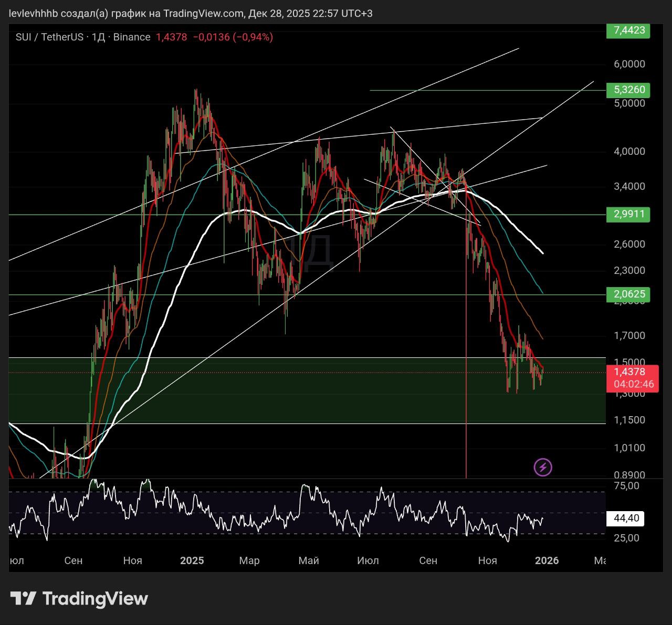Click the Binance exchange label
Viewport: 672px width, 625px height.
[x=132, y=37]
